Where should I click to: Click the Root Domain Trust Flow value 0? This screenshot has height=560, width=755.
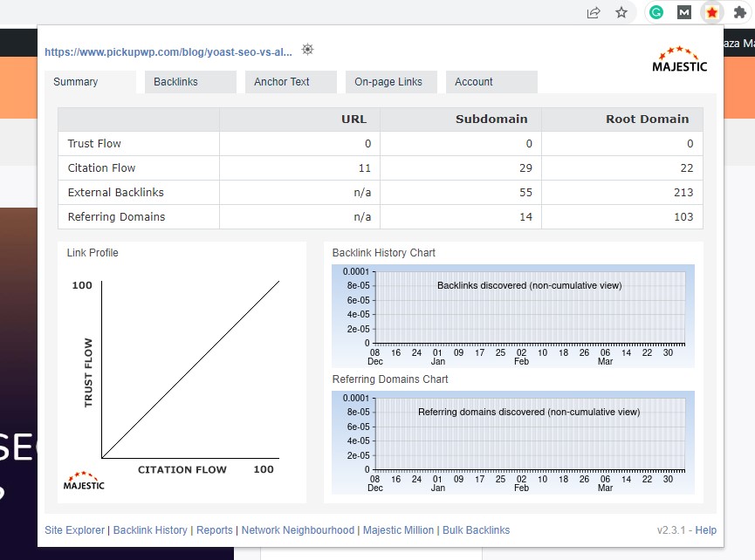tap(690, 144)
